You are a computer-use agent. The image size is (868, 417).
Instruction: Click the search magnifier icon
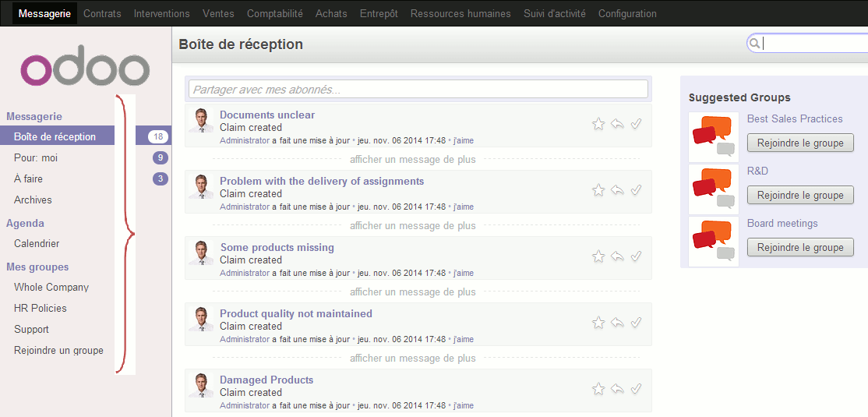[x=754, y=43]
